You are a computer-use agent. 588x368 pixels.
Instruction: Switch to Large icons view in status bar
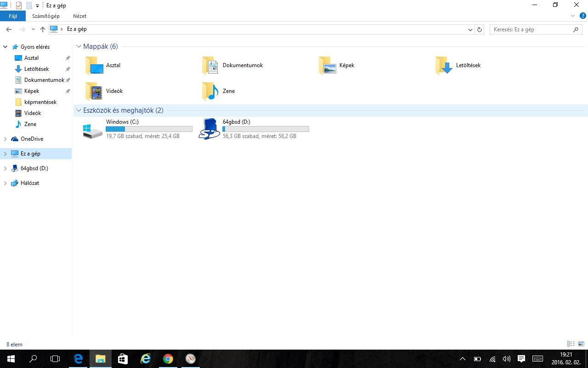point(581,344)
